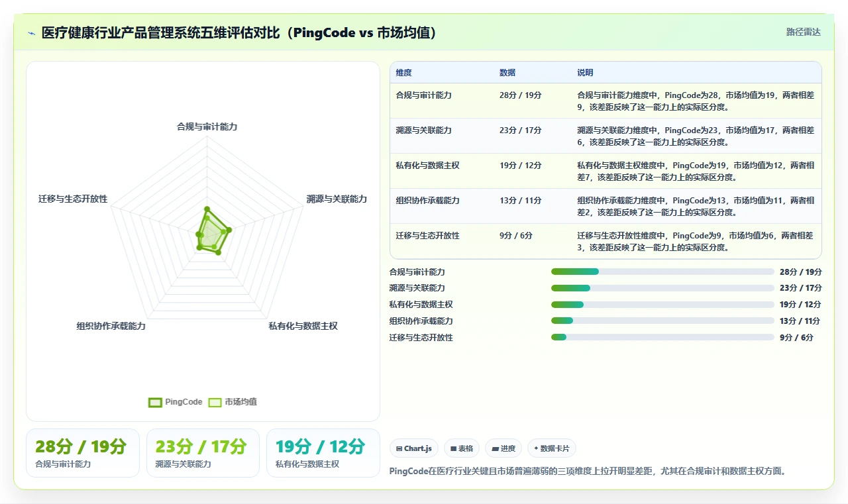Select the 进度 chip
This screenshot has height=504, width=848.
pos(503,448)
